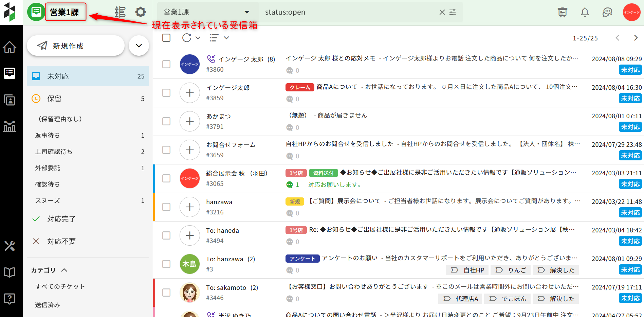Viewport: 644px width, 317px height.
Task: Open the search filter options icon
Action: [453, 12]
